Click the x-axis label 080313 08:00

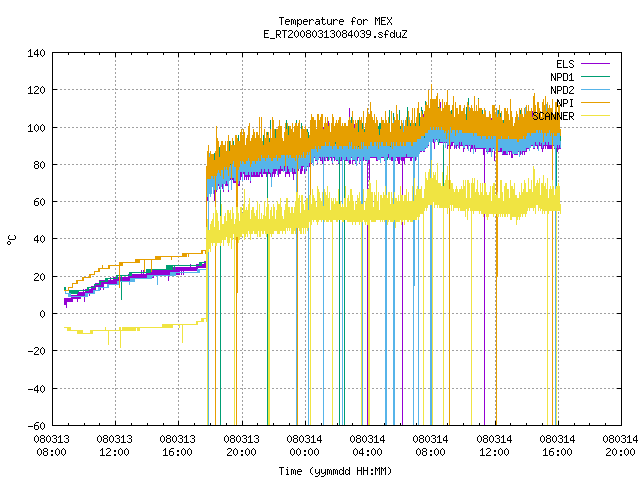pos(52,446)
